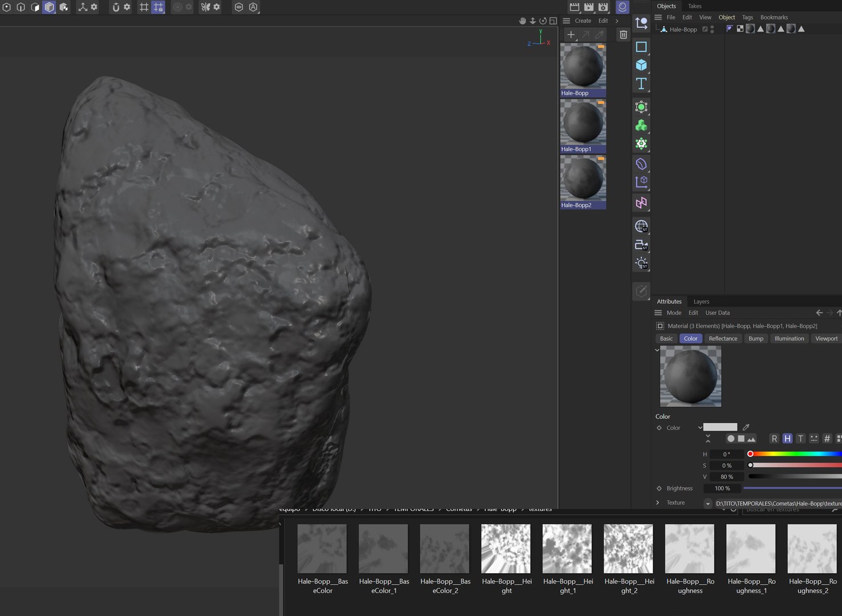Select Edges mode icon

(x=21, y=7)
